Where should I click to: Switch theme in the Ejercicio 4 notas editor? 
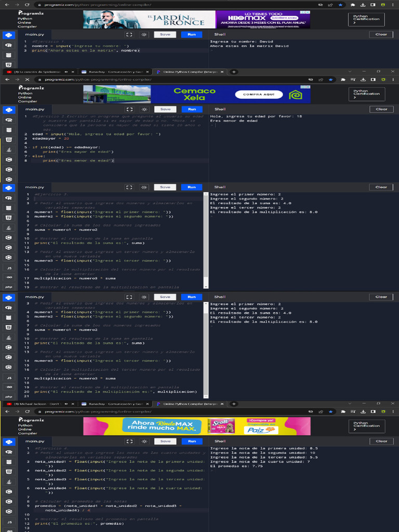click(x=144, y=441)
